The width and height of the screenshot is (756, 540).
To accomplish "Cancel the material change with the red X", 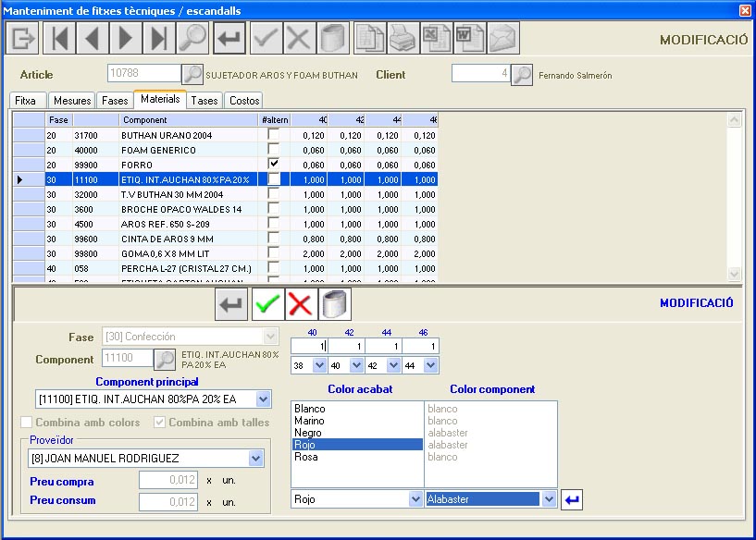I will click(x=301, y=304).
